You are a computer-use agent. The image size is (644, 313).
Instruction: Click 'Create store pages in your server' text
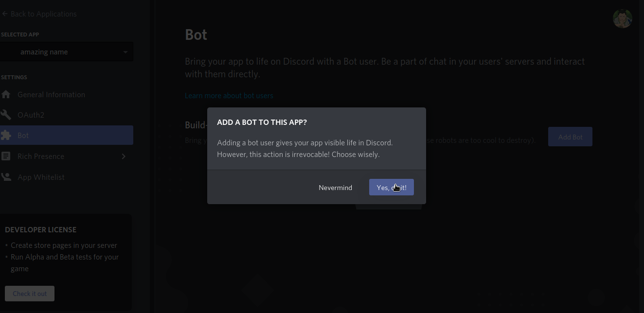point(64,245)
